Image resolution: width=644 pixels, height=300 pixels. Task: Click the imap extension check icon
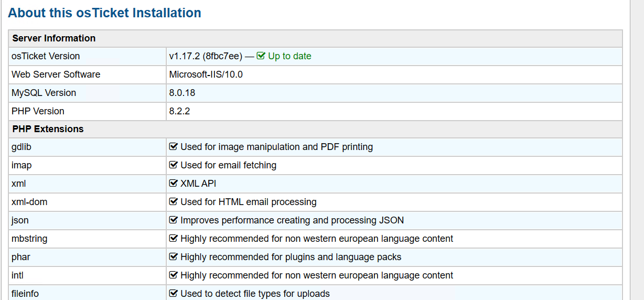(x=174, y=165)
